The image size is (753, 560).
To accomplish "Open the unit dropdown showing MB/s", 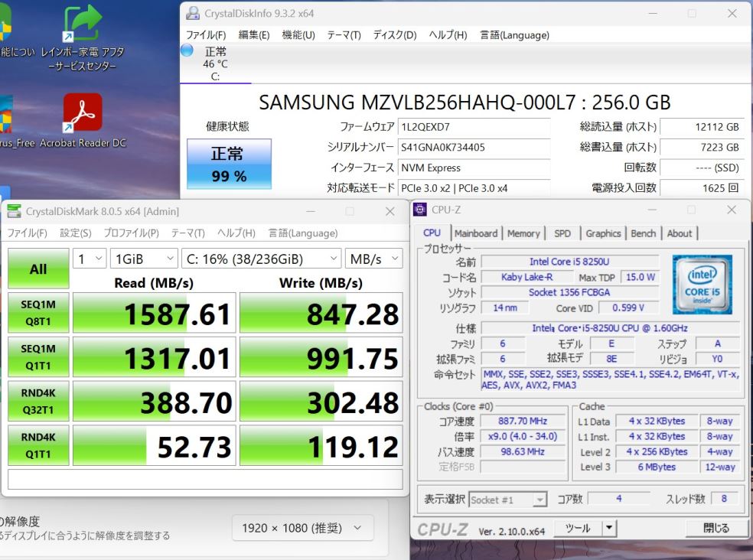I will [x=373, y=259].
